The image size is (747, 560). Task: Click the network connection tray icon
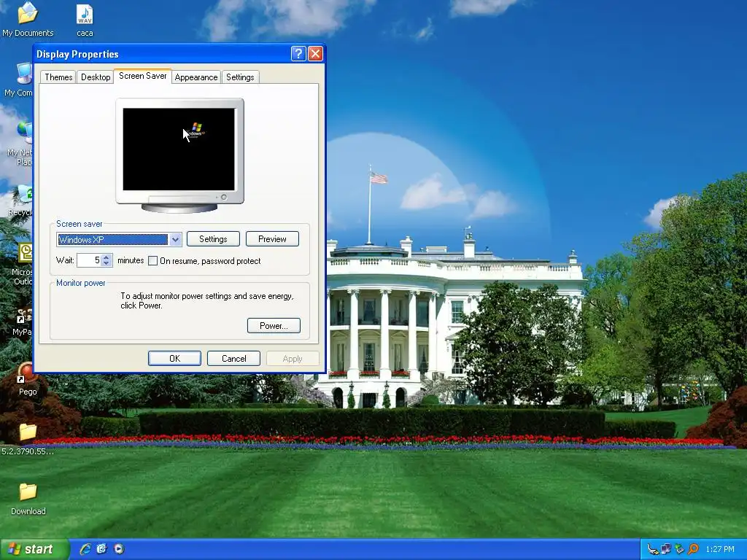[666, 550]
